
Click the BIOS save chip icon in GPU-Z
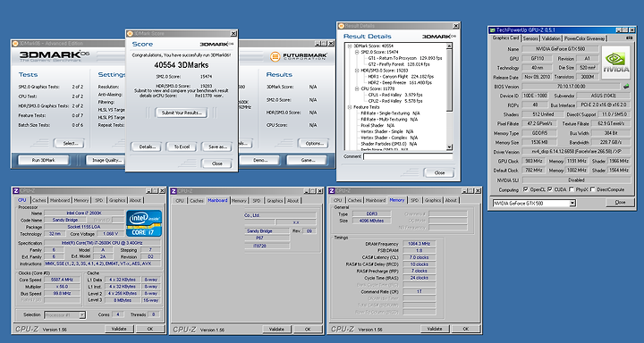pos(626,87)
